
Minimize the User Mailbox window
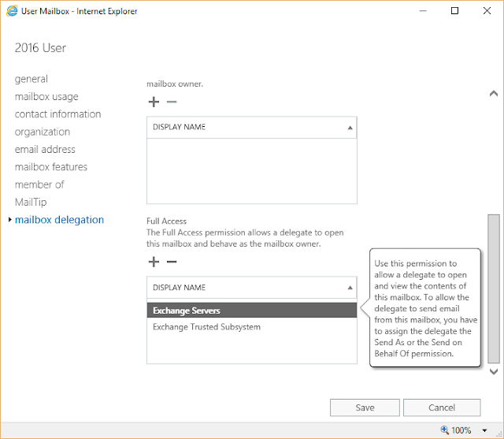[423, 11]
